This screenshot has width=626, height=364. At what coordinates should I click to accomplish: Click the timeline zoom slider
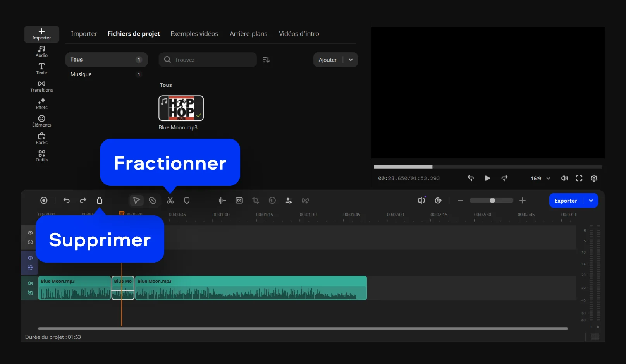pos(491,201)
